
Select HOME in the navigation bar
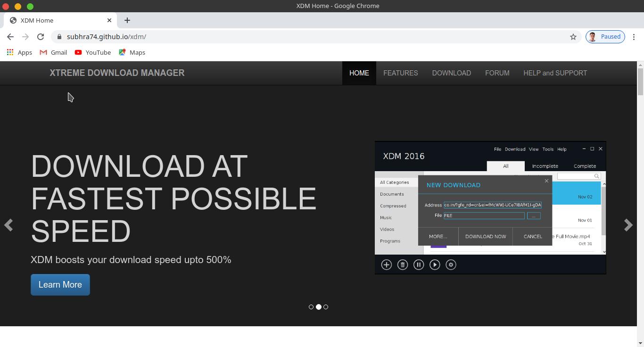(359, 73)
